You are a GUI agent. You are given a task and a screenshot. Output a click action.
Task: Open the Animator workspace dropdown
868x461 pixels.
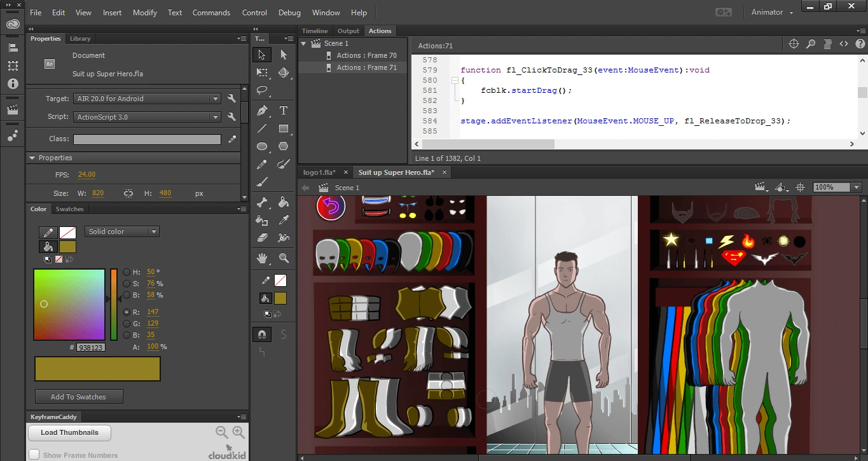point(773,12)
